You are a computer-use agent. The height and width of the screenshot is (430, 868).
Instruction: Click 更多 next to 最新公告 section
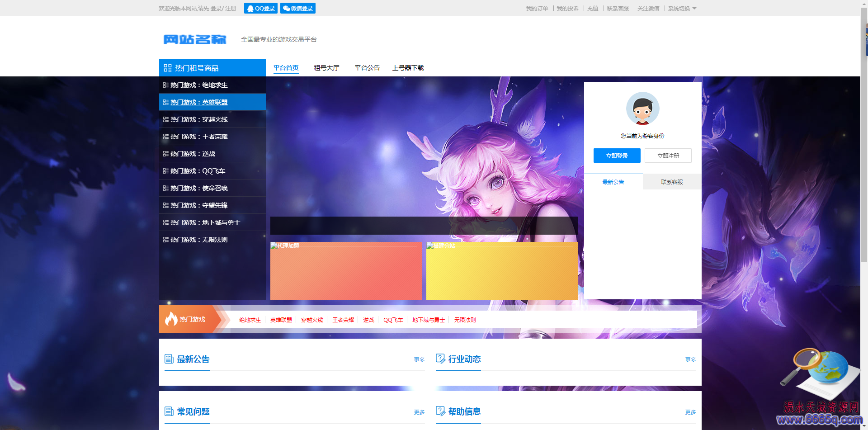419,360
